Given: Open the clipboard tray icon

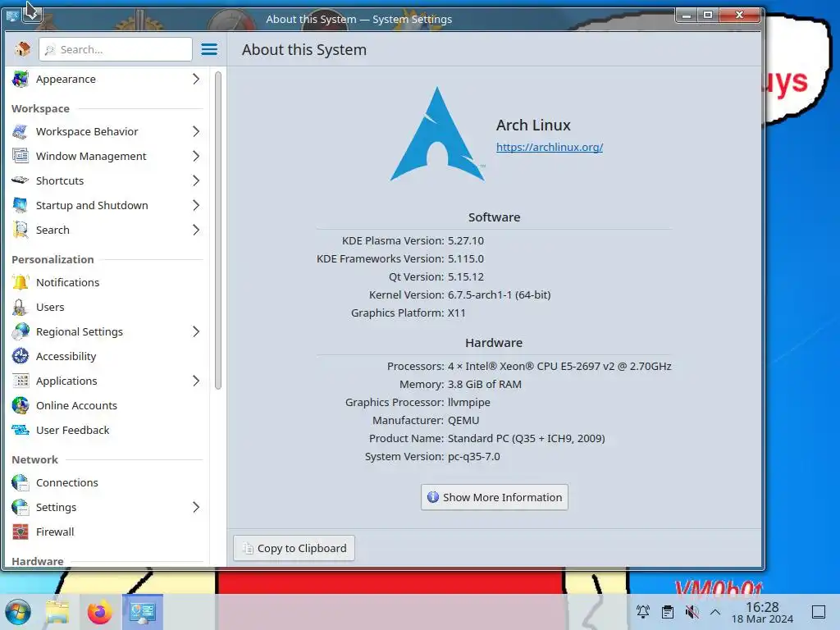Looking at the screenshot, I should [x=668, y=612].
